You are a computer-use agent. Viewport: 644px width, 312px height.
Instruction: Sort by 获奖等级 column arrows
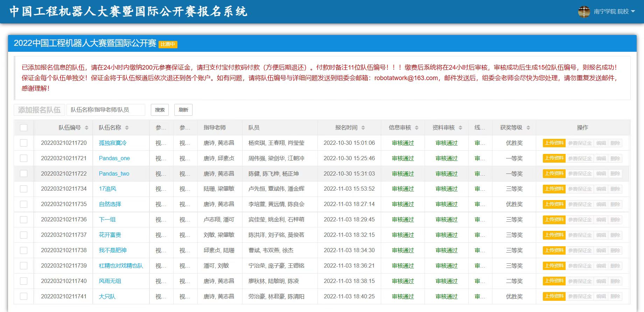click(528, 128)
